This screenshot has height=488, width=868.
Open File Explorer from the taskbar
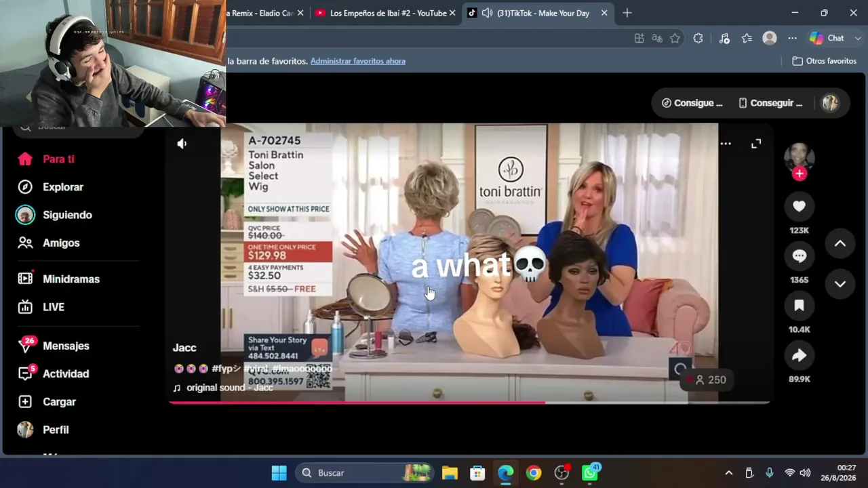click(x=450, y=473)
